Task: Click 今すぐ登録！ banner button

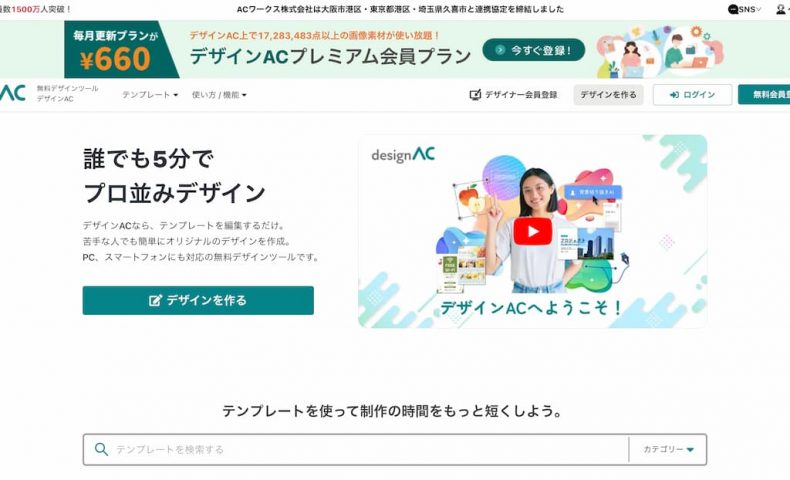Action: pyautogui.click(x=534, y=50)
